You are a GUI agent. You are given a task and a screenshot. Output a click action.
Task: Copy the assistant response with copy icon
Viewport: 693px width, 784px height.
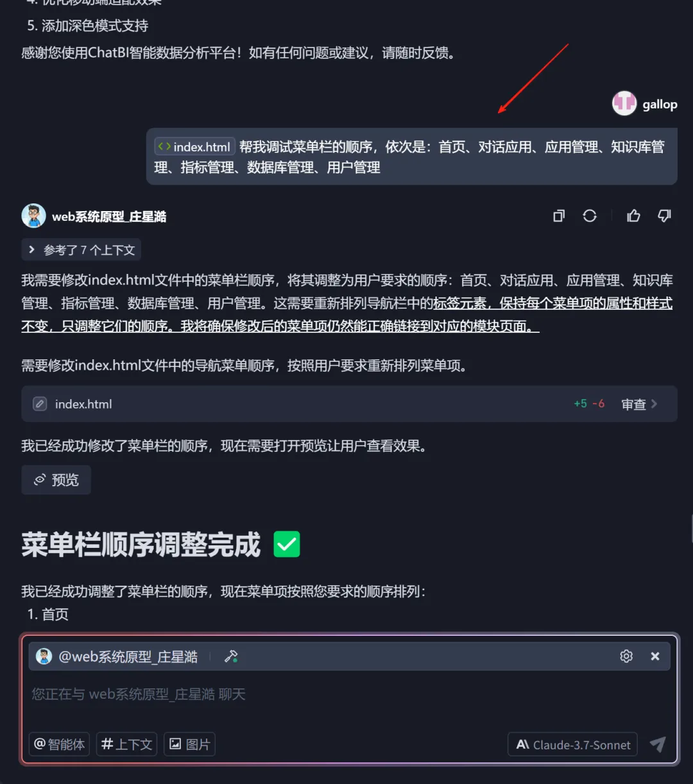coord(559,216)
